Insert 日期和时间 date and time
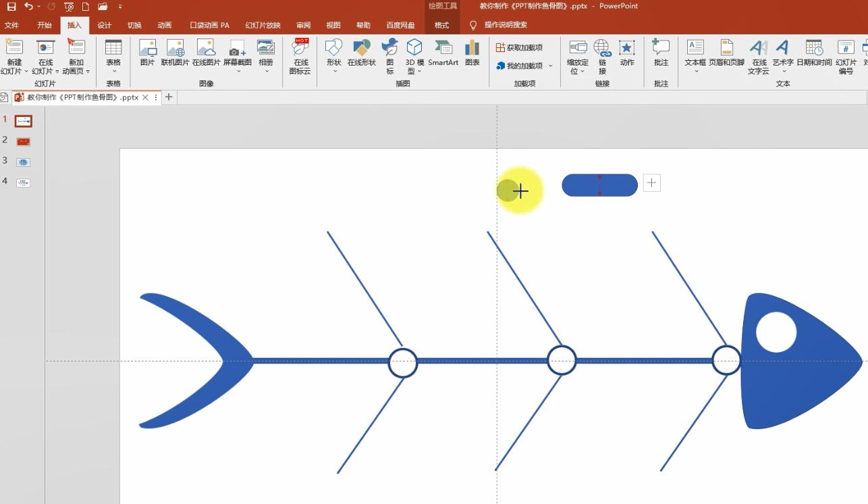 pos(814,53)
